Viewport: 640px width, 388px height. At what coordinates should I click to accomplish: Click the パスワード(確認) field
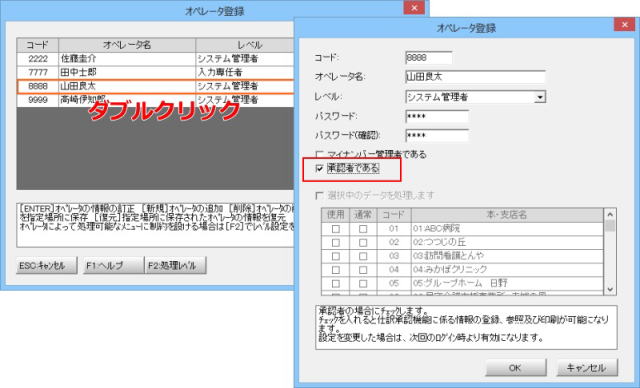(437, 135)
